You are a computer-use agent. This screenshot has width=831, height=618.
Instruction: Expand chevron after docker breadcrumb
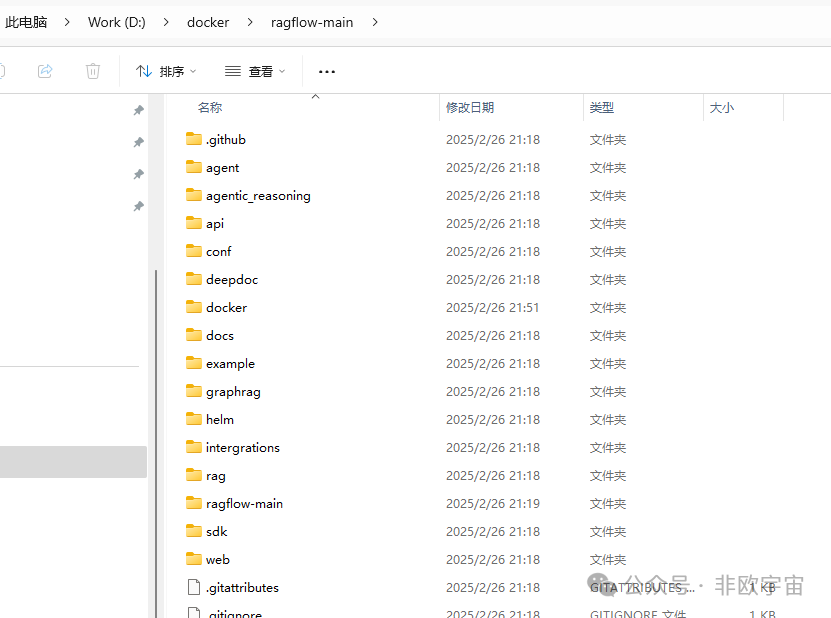point(250,22)
